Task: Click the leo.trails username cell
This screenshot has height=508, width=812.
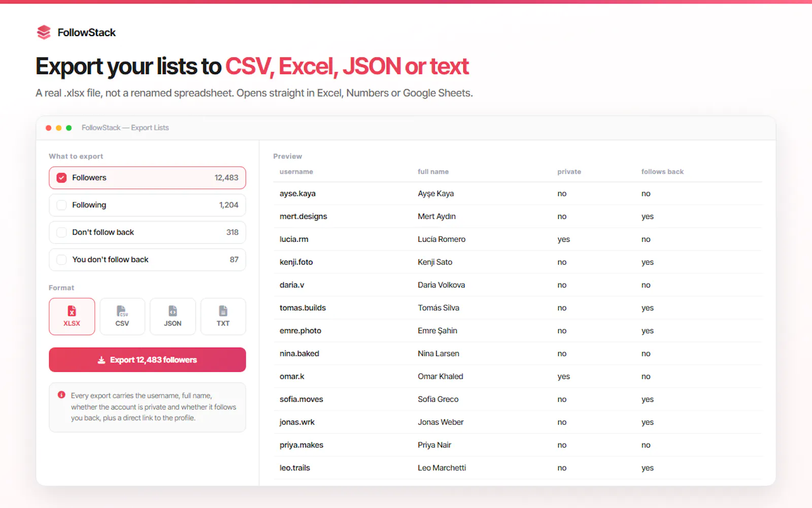Action: [295, 468]
